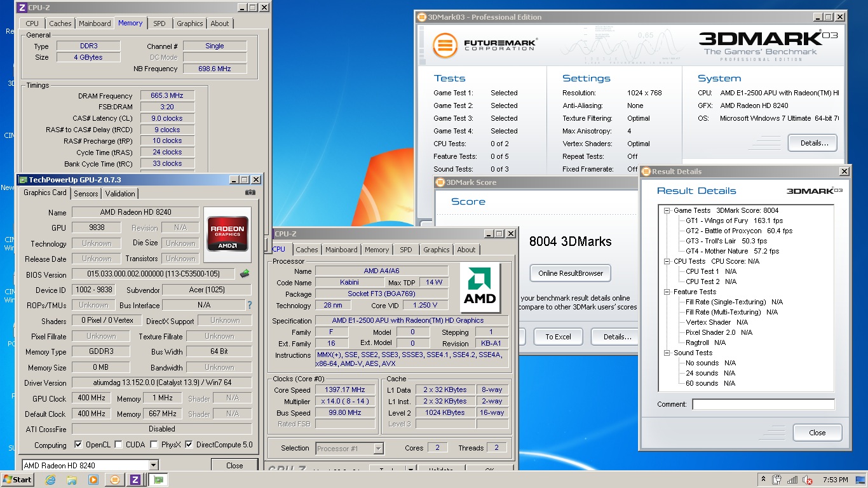
Task: Toggle the DirectCompute 5.0 checkbox
Action: (x=189, y=445)
